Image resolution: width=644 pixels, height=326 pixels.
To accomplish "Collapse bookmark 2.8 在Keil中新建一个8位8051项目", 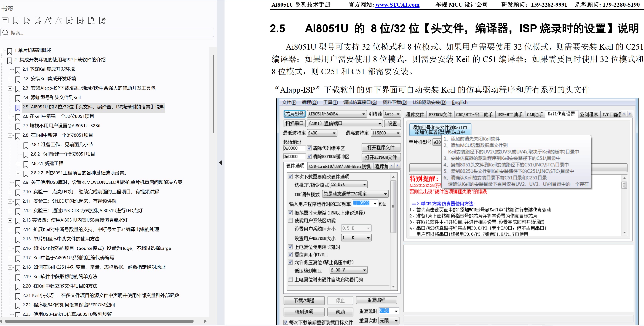I will click(x=10, y=136).
